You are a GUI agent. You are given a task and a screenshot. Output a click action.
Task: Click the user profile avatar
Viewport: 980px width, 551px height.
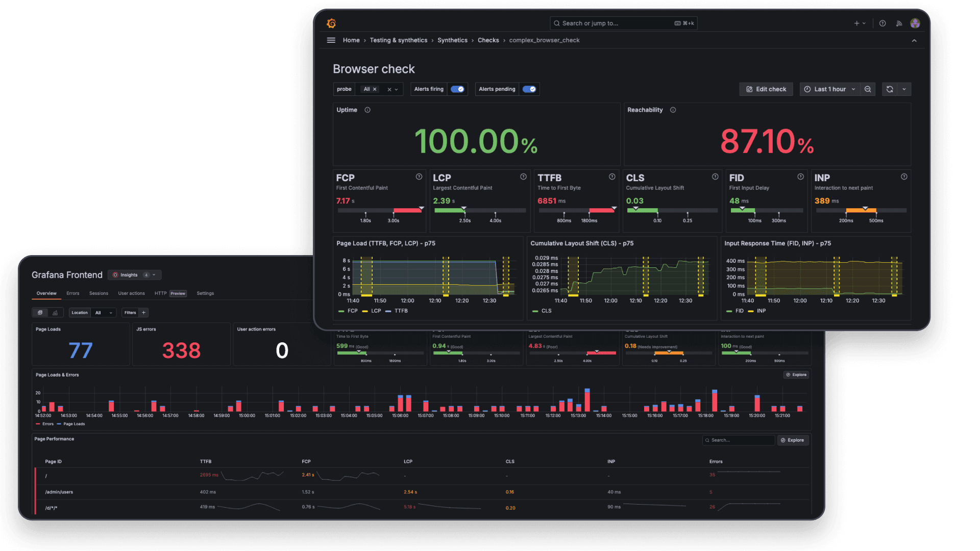[x=915, y=23]
